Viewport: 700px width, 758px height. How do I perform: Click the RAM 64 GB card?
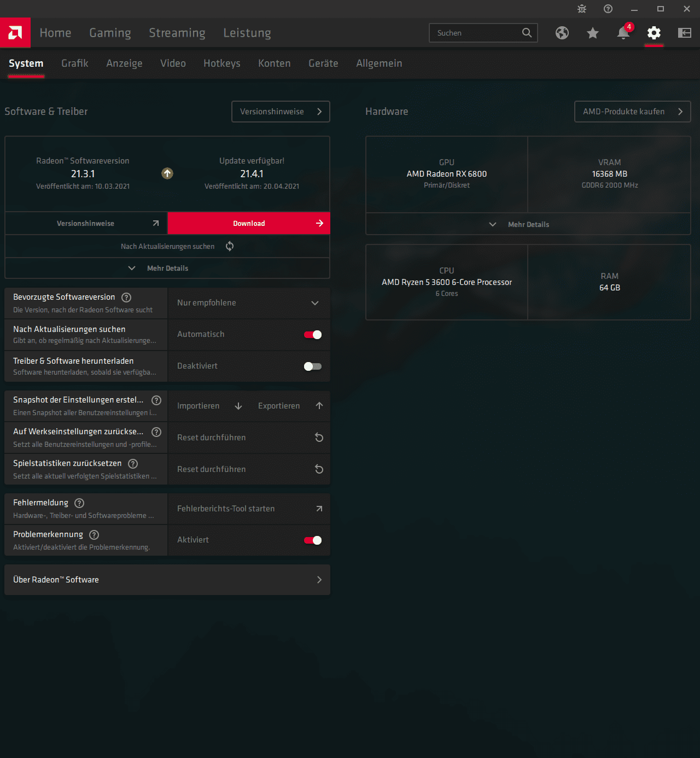coord(609,282)
